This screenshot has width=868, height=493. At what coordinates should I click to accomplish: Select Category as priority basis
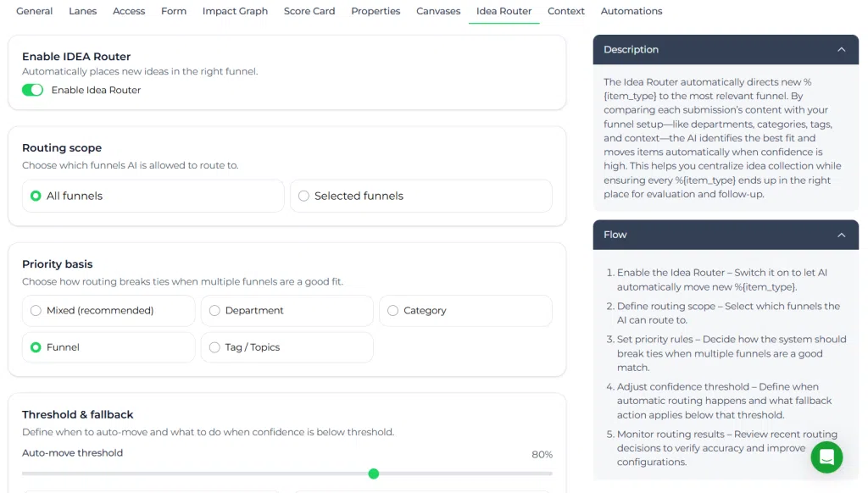coord(465,310)
